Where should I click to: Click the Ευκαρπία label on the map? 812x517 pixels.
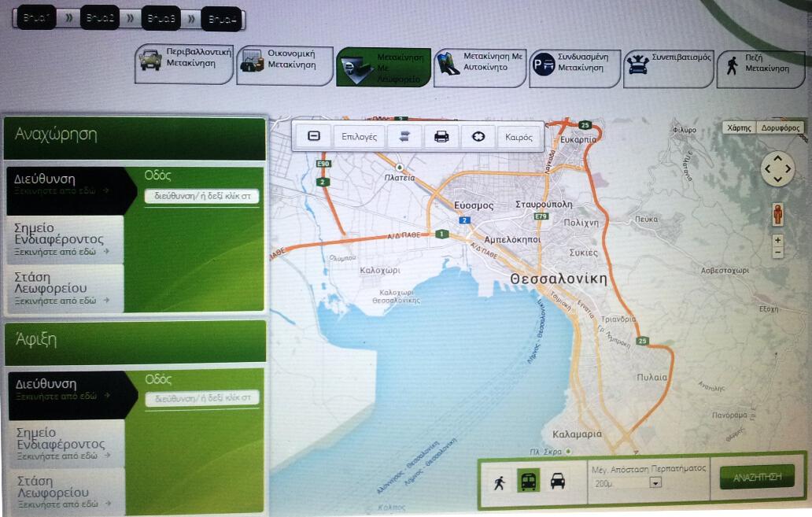pyautogui.click(x=578, y=139)
